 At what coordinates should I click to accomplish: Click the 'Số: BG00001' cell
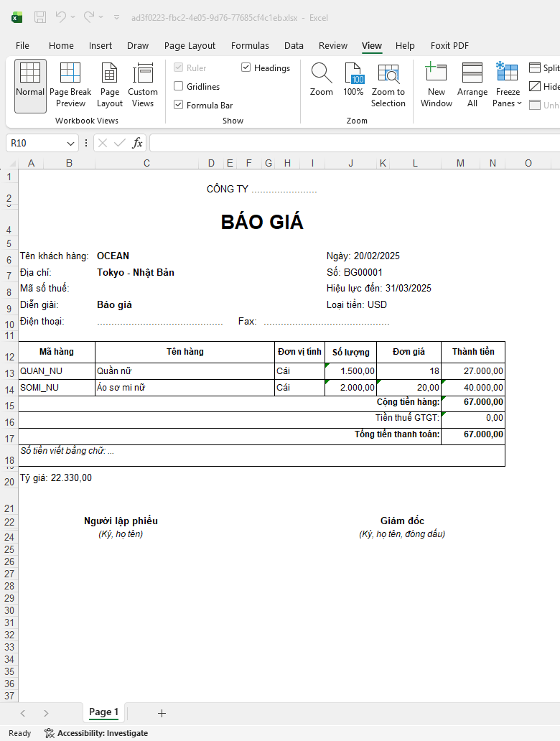tap(355, 273)
